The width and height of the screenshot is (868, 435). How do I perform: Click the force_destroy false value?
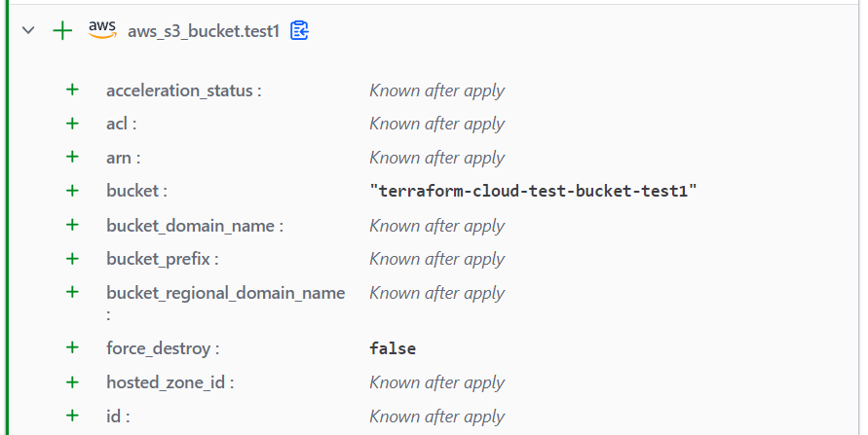click(x=393, y=348)
